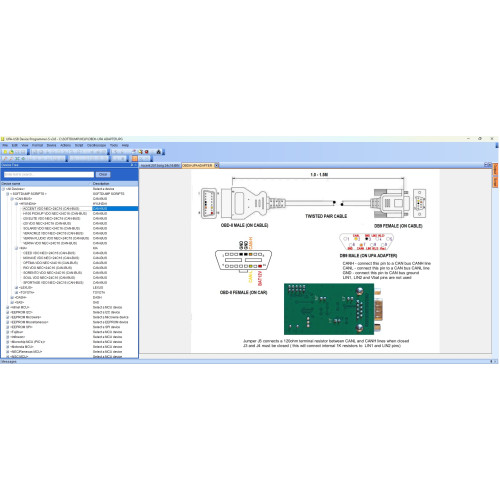Switch to the first document tab
The height and width of the screenshot is (500, 500).
click(160, 165)
